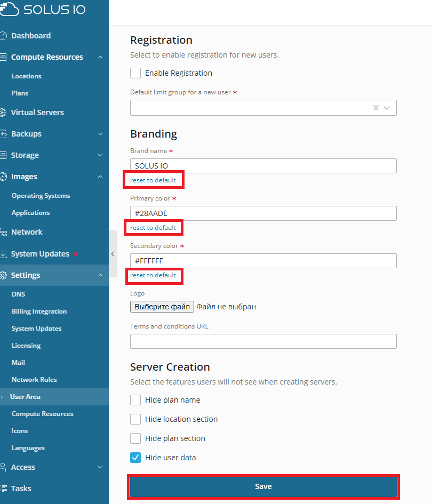Click the System Updates download icon
Screen dimensions: 432x504
click(x=3, y=254)
